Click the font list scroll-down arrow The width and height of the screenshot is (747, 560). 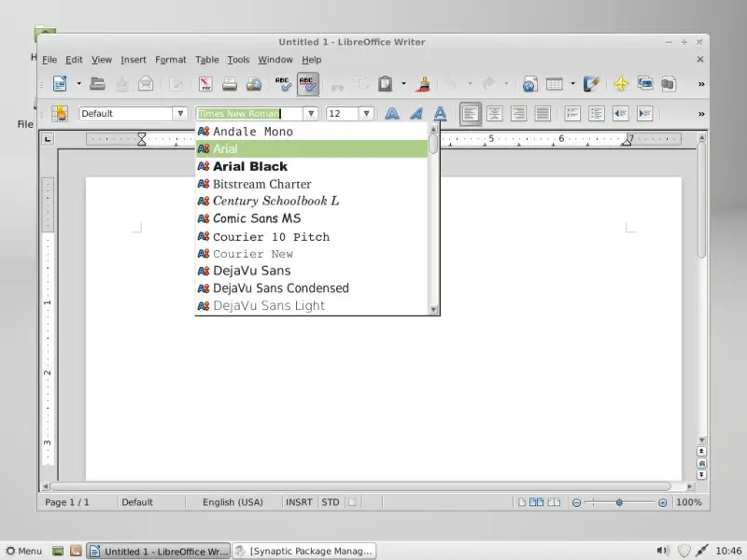coord(433,310)
